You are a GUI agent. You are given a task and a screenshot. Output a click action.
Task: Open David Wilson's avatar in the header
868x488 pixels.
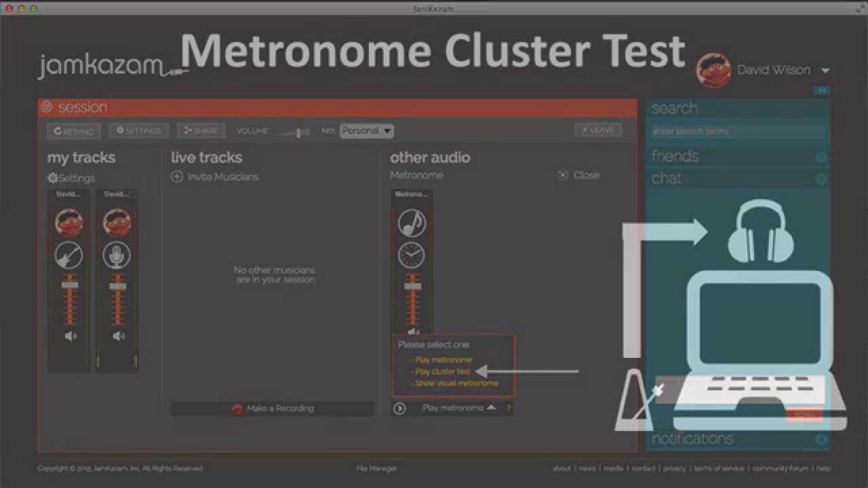tap(713, 70)
